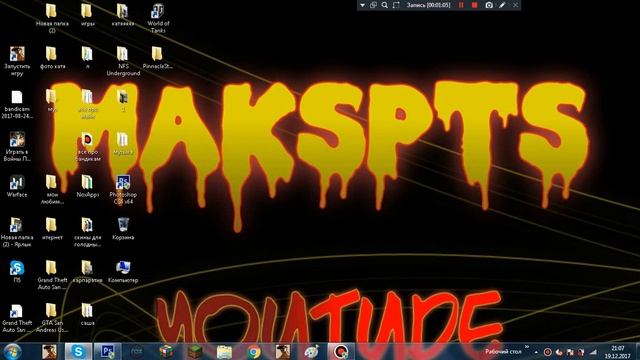The image size is (640, 360).
Task: Expand the Рабочий стол toolbar chevron
Action: click(x=527, y=347)
